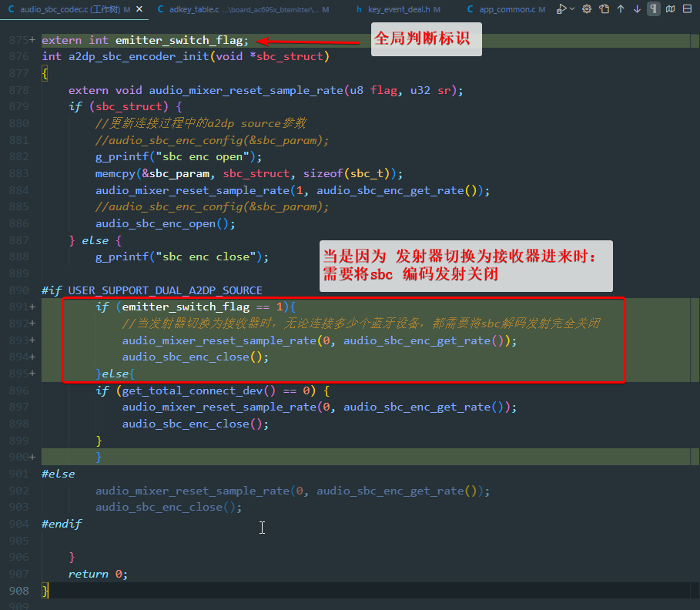Click the g_printf("sbc enc close") line

tap(183, 256)
